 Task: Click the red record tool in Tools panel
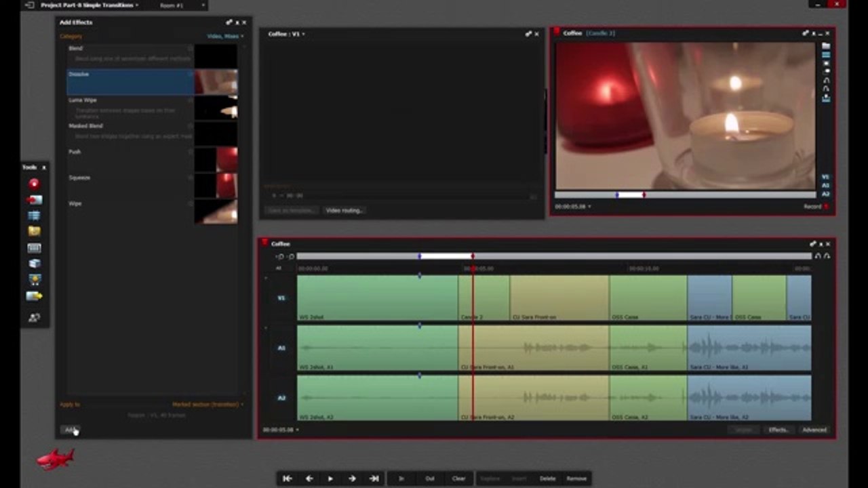[34, 184]
